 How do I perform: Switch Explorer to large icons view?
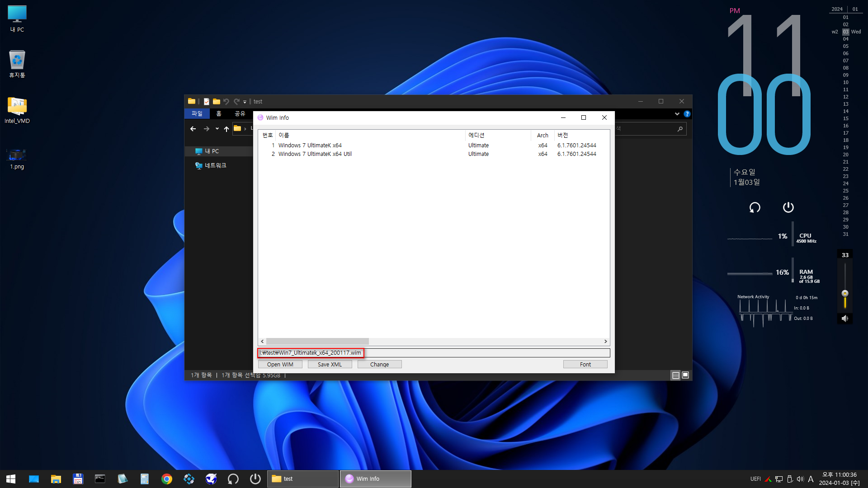[x=685, y=375]
